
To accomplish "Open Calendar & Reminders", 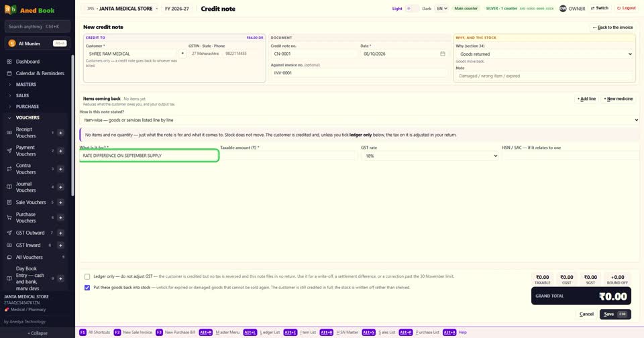I will 40,73.
